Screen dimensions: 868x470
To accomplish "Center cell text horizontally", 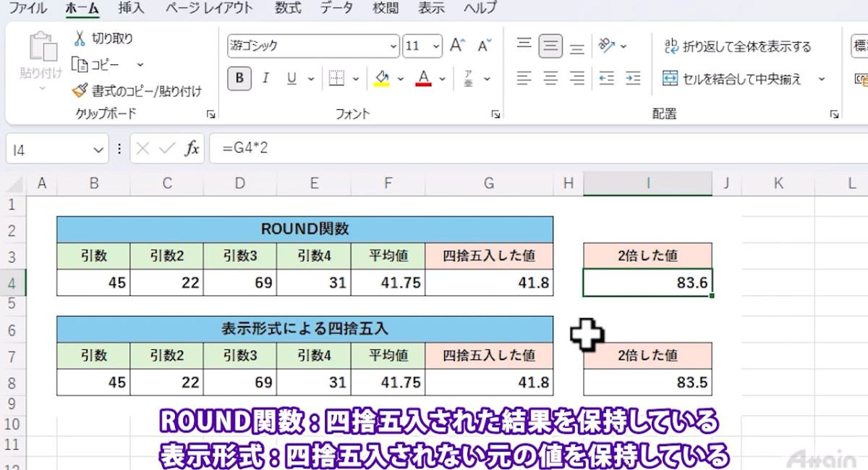I will point(550,78).
